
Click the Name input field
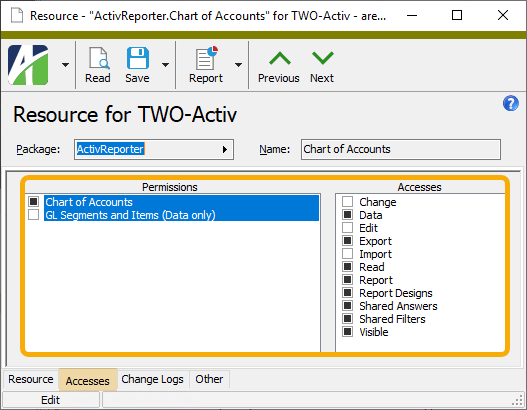[x=401, y=149]
